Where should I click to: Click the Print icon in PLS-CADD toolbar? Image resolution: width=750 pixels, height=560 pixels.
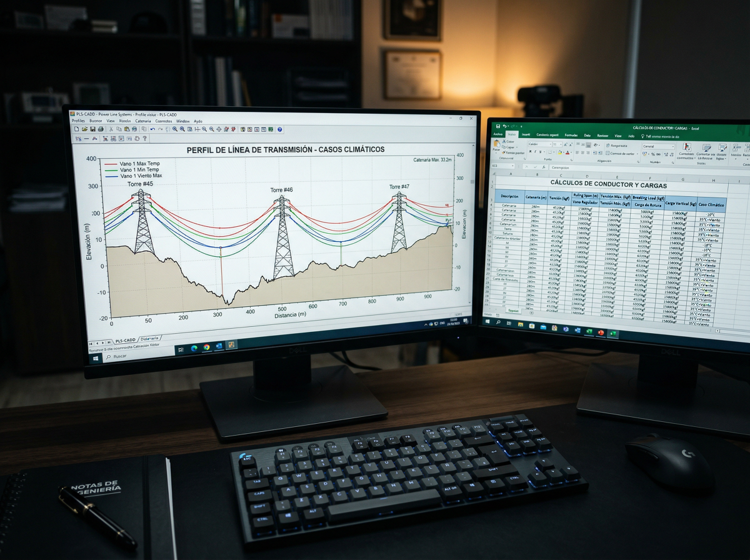pos(100,129)
